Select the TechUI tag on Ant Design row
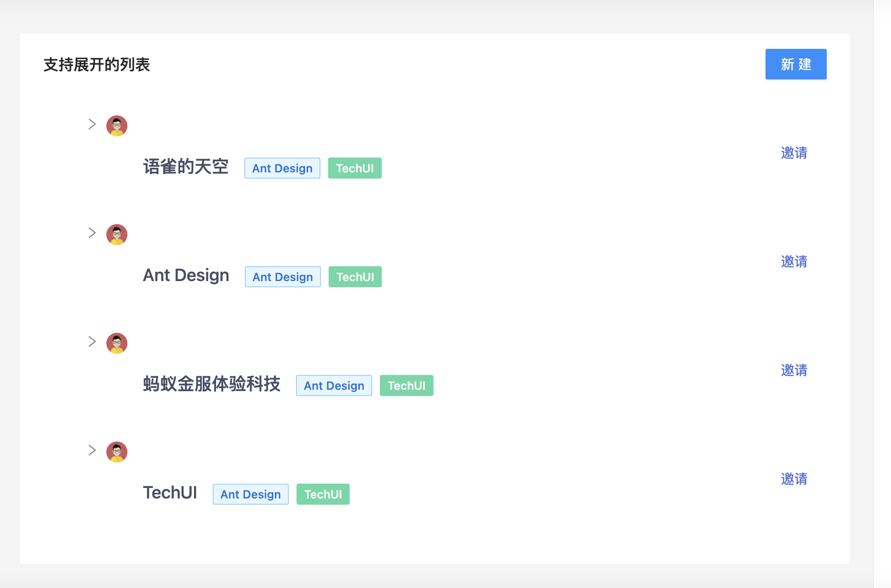This screenshot has height=588, width=891. (x=354, y=276)
